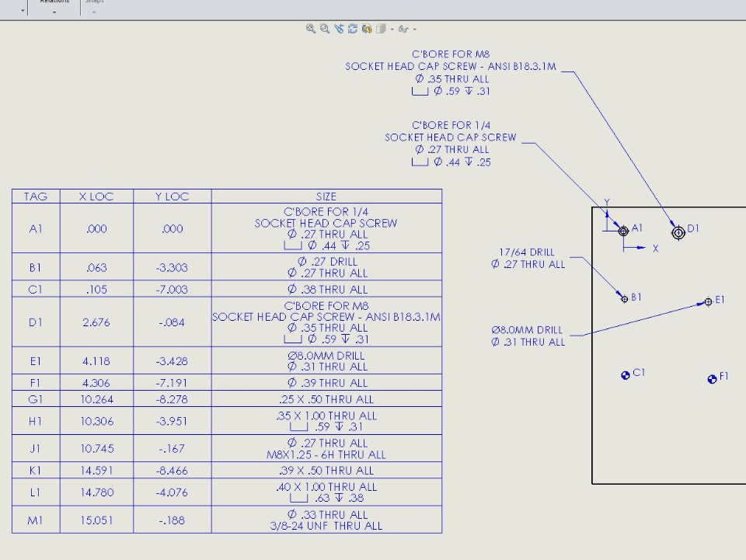The image size is (746, 560).
Task: Select the Ø .39 THRU ALL size cell
Action: click(326, 383)
